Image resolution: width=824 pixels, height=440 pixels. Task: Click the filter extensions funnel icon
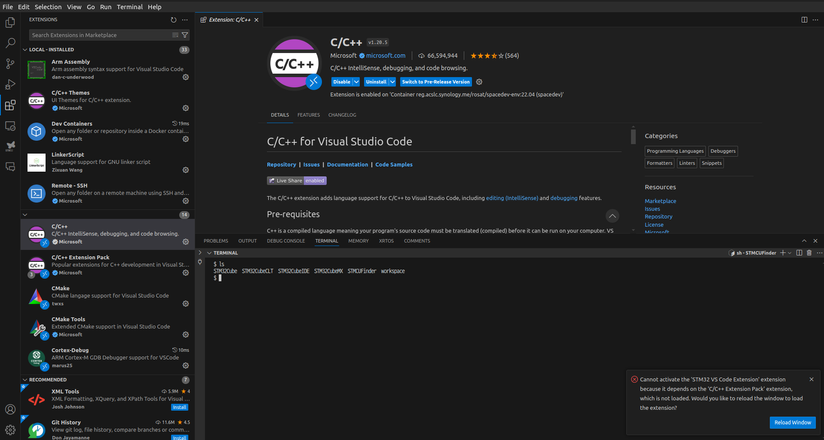point(184,35)
